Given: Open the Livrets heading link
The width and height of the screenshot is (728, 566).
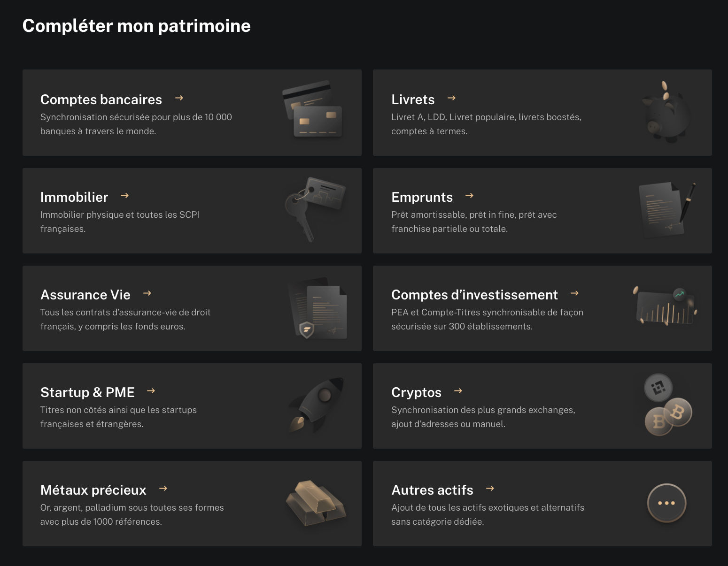Looking at the screenshot, I should tap(413, 99).
